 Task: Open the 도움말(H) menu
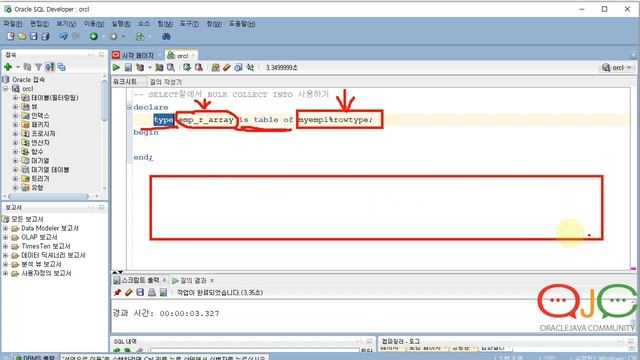point(242,24)
